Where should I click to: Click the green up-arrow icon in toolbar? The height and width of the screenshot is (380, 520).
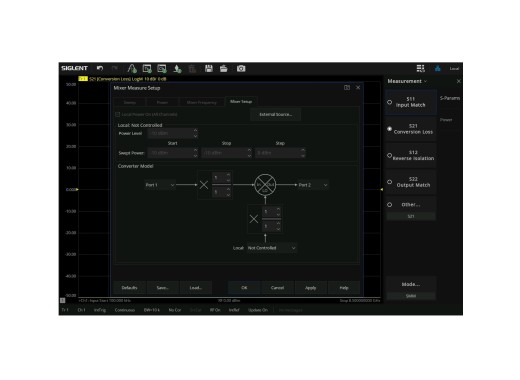point(177,69)
